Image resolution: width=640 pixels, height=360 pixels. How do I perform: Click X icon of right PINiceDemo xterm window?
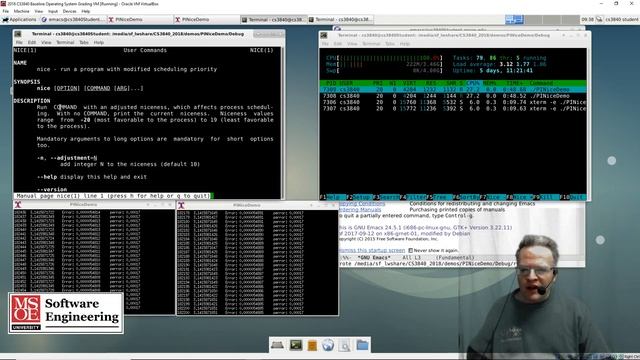point(181,205)
